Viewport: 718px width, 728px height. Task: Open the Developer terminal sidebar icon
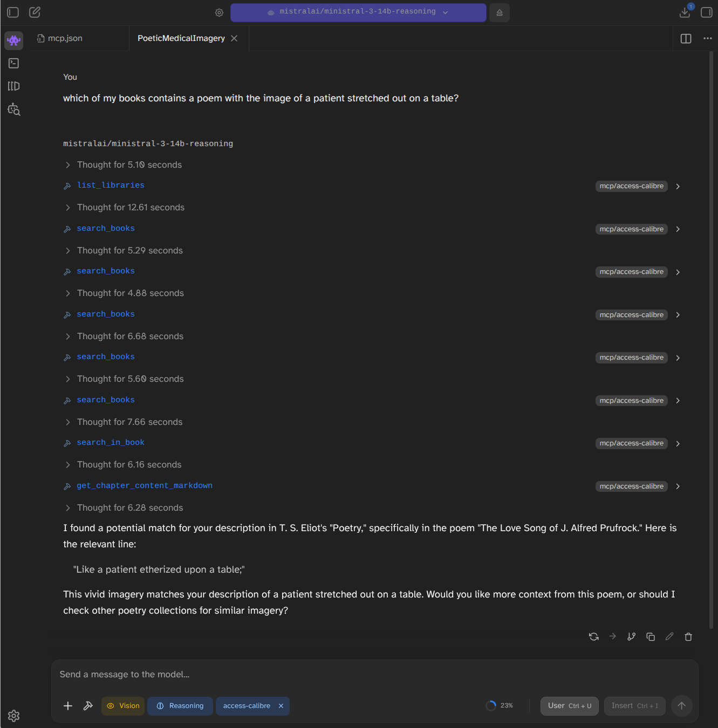[14, 64]
